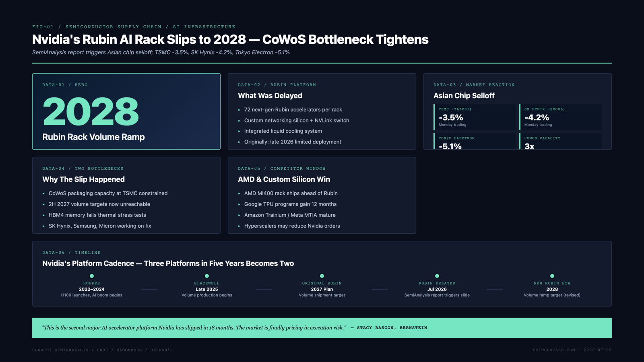Click 'Late 2025' Blackwell date
Screen dimensions: 644x362
[207, 289]
